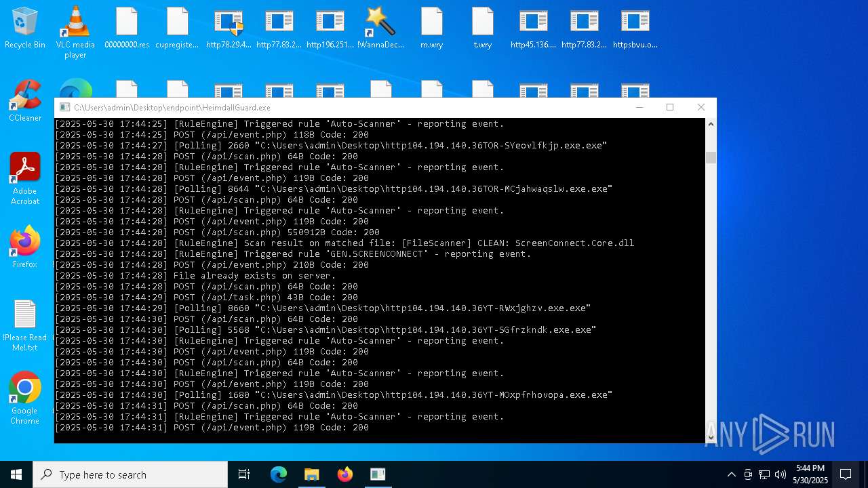Select the cupregiste... file on desktop
This screenshot has height=488, width=868.
pyautogui.click(x=177, y=28)
